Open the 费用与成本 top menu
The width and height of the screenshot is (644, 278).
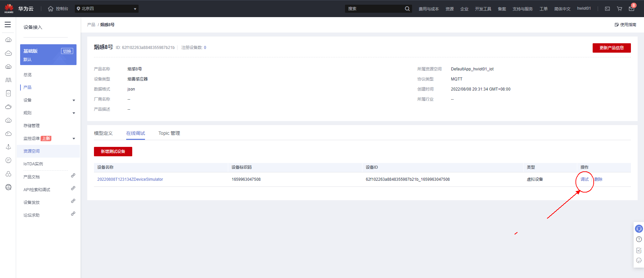click(x=429, y=9)
